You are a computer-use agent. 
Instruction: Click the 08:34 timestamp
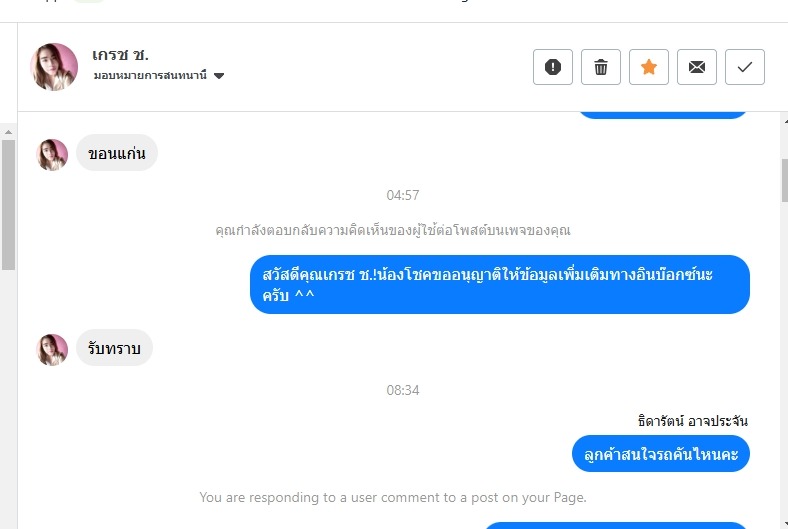coord(403,390)
